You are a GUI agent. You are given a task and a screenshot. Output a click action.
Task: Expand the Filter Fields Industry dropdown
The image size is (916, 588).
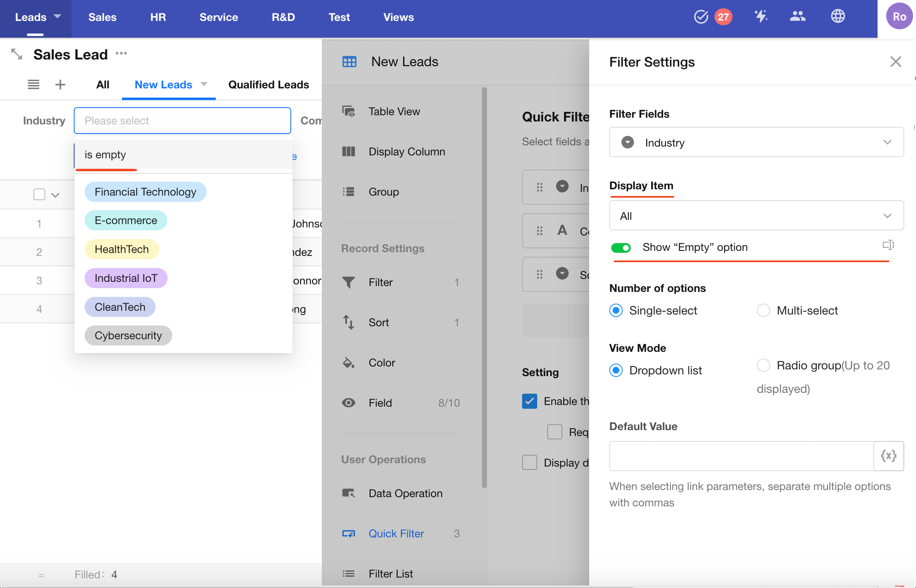pyautogui.click(x=756, y=142)
